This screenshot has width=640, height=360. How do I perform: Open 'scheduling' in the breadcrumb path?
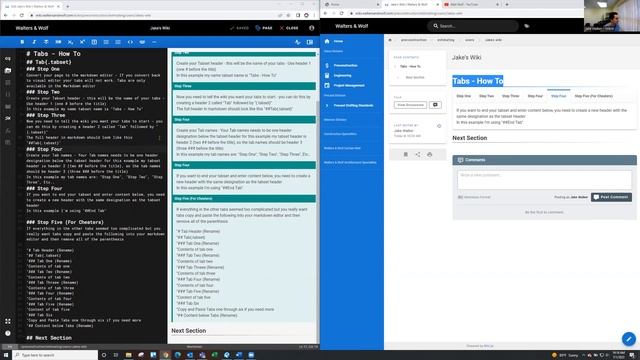[x=446, y=40]
